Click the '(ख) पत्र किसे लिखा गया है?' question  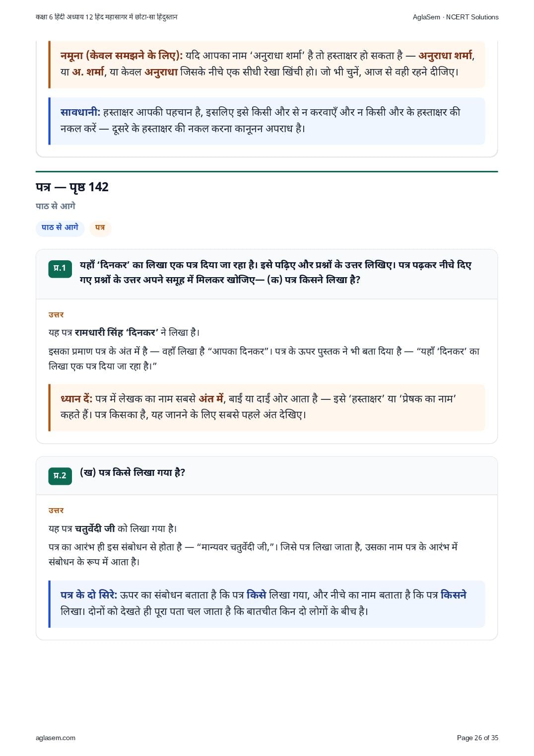click(133, 473)
